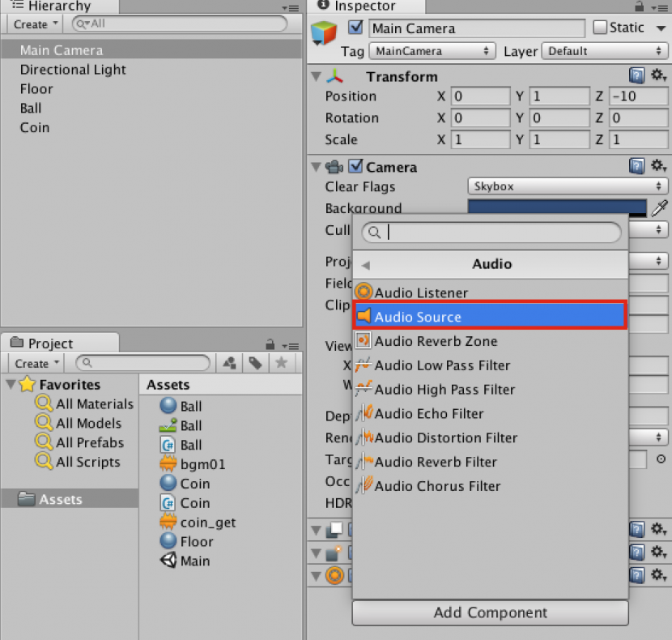Click the dark Background color swatch
The height and width of the screenshot is (640, 672).
[559, 208]
